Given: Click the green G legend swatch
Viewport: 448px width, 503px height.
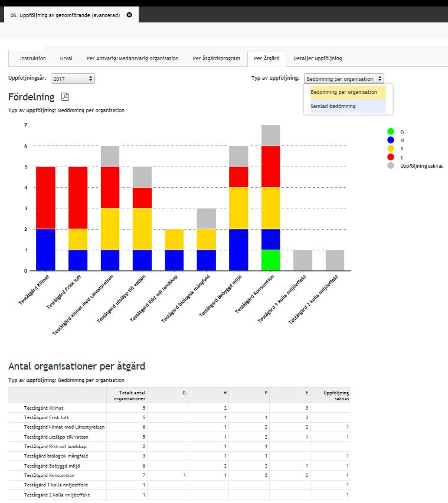Looking at the screenshot, I should 391,131.
